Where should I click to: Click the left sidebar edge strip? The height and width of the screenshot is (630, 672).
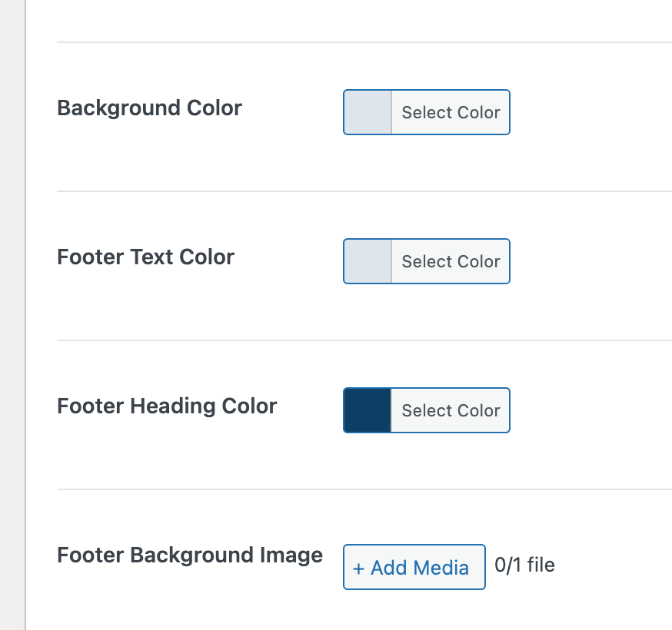point(11,315)
